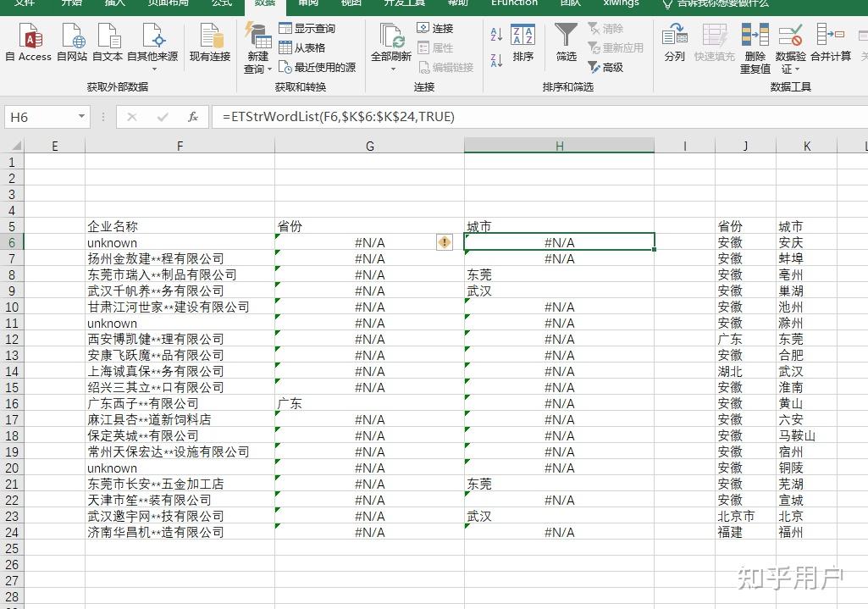Open 连接 connections in ribbon
Screen dimensions: 868x609
(435, 28)
